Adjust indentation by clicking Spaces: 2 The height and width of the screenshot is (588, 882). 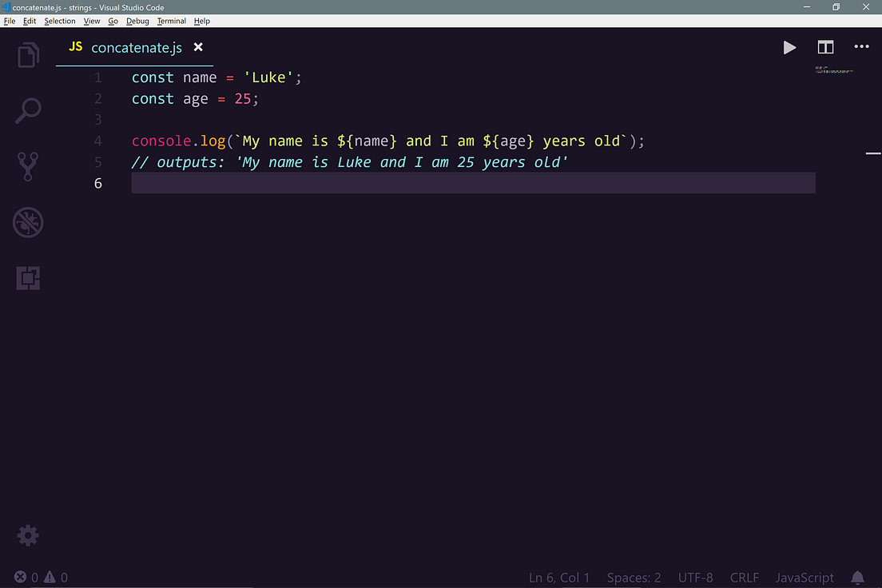tap(634, 577)
